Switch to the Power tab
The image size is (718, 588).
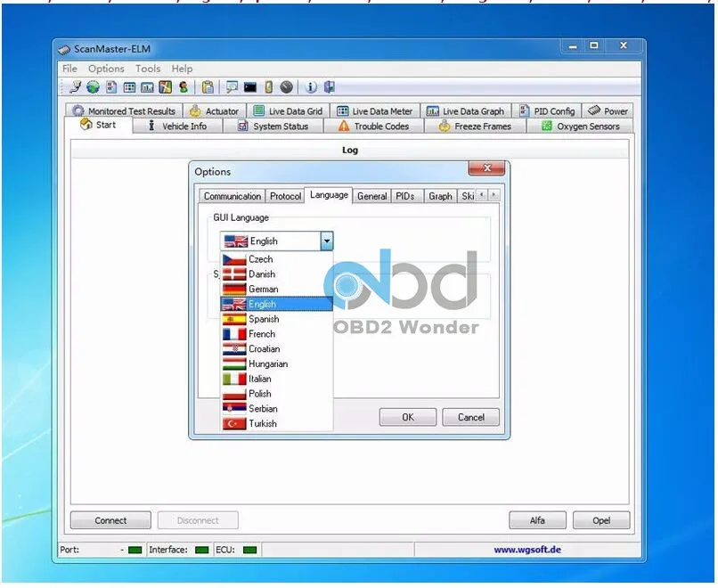[x=608, y=110]
